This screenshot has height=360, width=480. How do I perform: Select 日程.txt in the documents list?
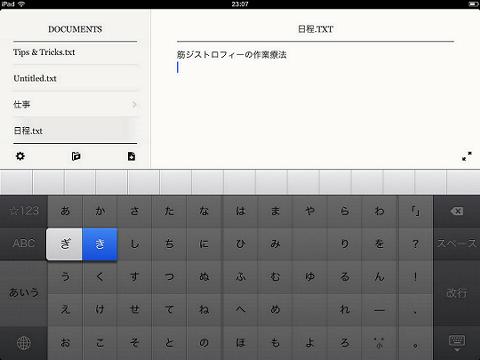pyautogui.click(x=75, y=131)
